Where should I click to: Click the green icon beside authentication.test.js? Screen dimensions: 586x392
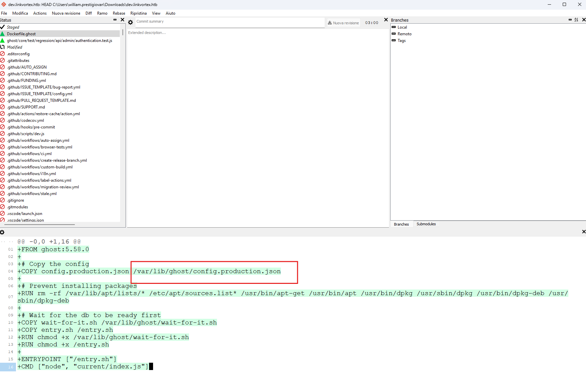(2, 40)
